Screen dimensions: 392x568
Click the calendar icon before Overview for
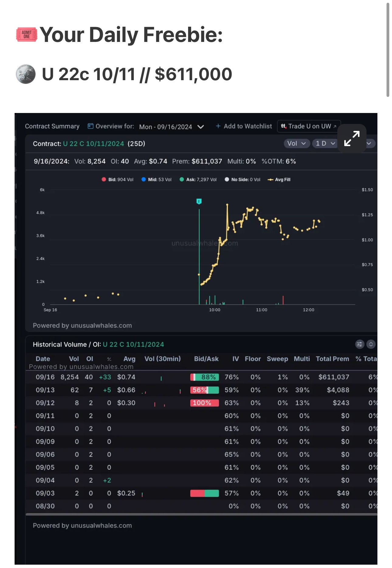pyautogui.click(x=90, y=126)
